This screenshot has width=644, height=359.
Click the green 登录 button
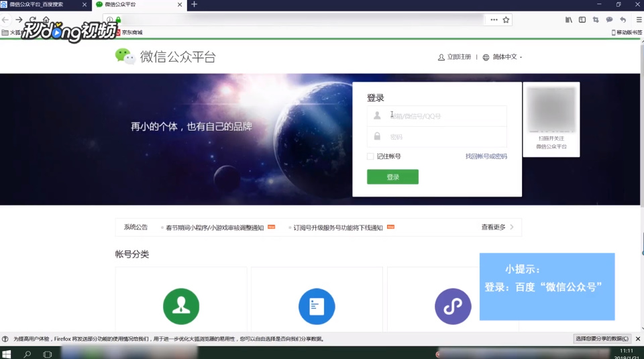(x=392, y=176)
